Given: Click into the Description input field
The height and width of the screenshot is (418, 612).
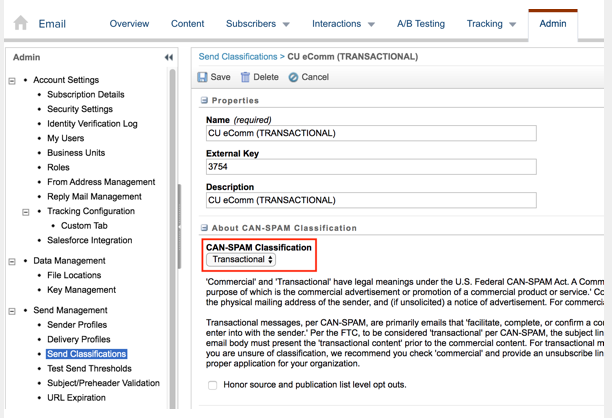Looking at the screenshot, I should [x=371, y=200].
